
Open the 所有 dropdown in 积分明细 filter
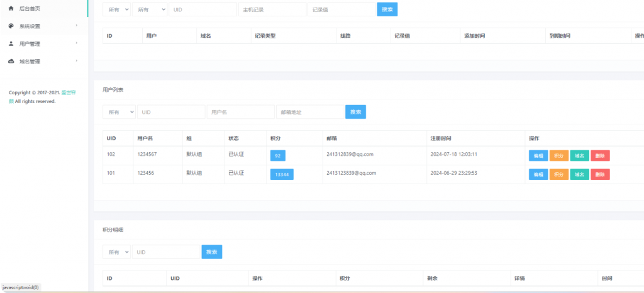116,252
